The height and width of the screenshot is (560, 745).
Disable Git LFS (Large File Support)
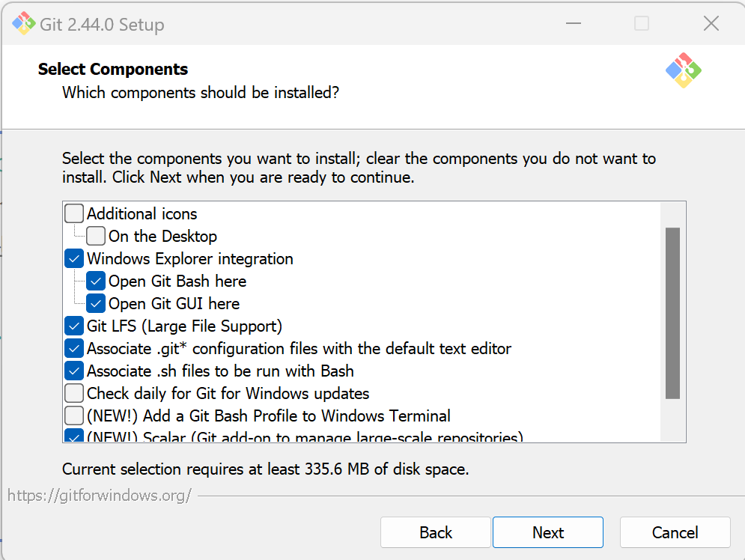tap(74, 326)
